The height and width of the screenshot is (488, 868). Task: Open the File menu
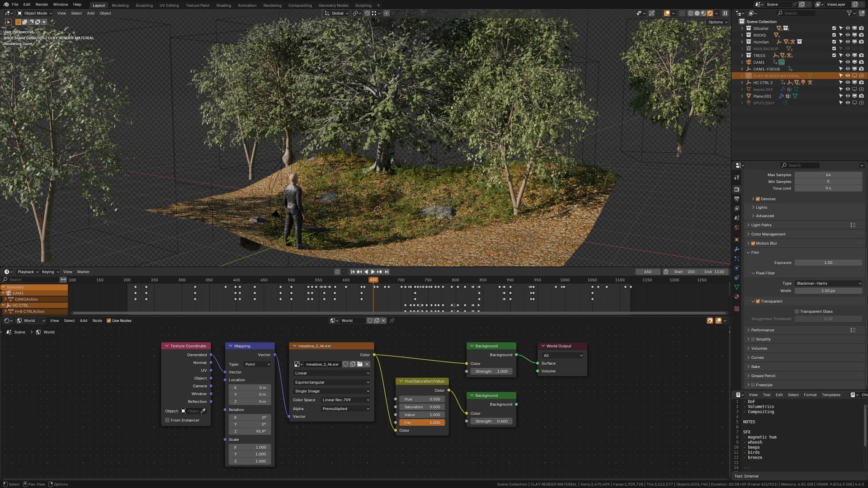[x=15, y=5]
